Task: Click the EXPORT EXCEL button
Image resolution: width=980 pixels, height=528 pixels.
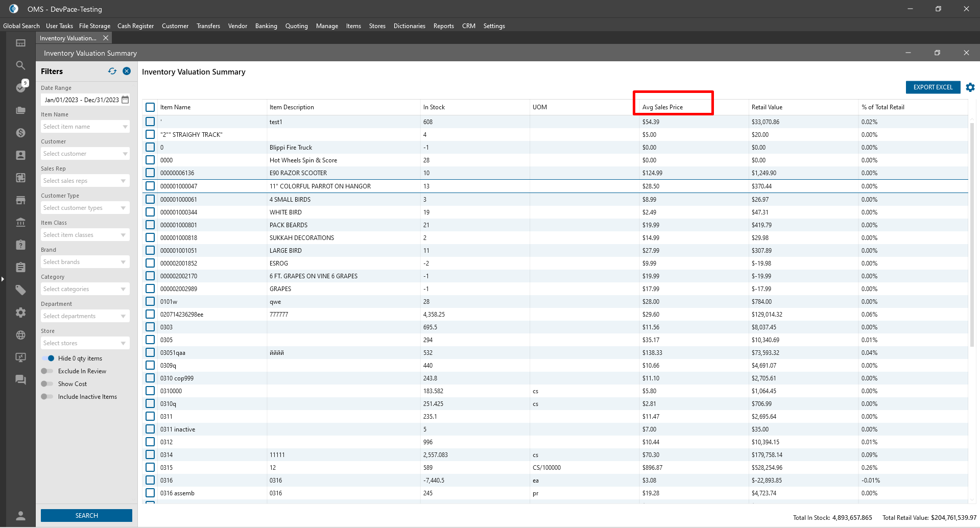Action: [x=933, y=87]
